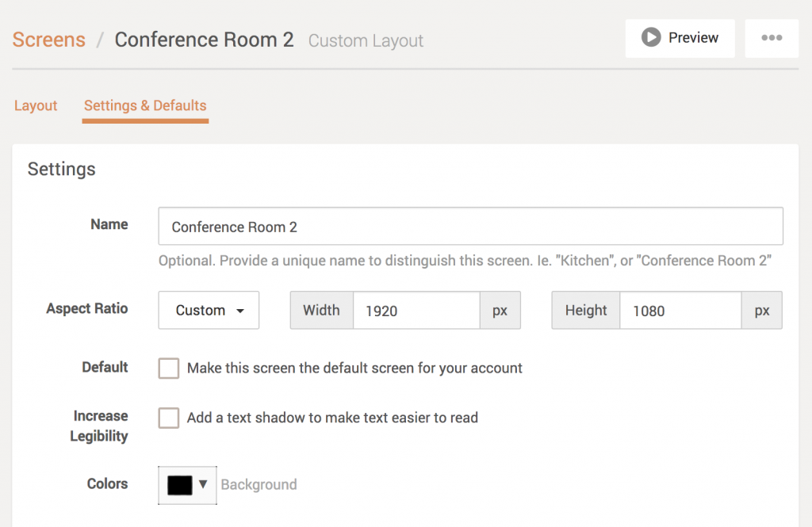Click the Conference Room 2 page title
Viewport: 812px width, 527px height.
tap(204, 40)
